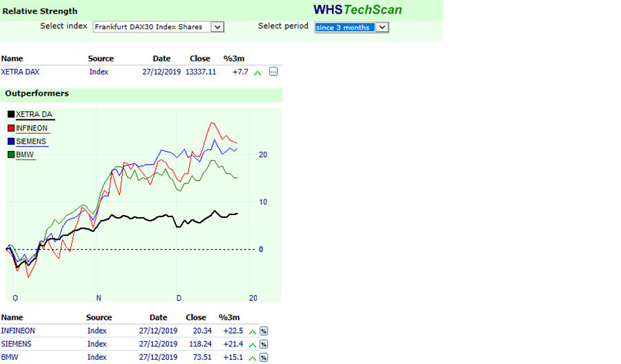Screen dimensions: 621x364
Task: Open the INFINEON link in the table
Action: (18, 331)
